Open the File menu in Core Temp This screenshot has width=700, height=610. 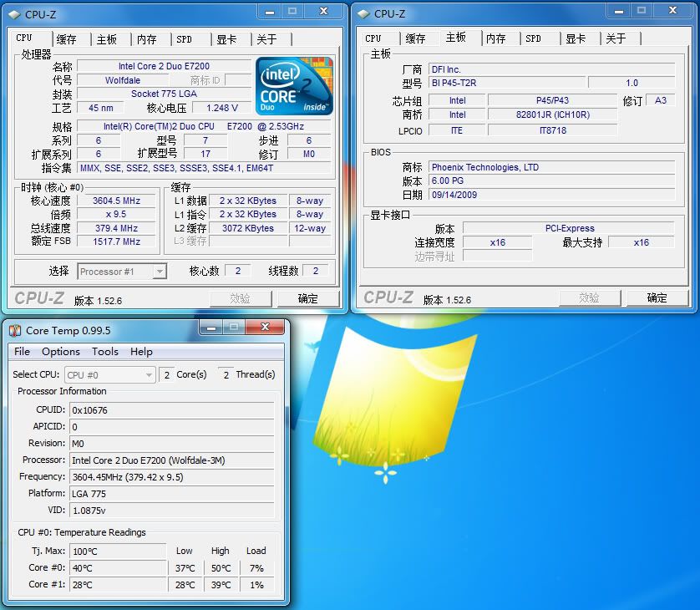pyautogui.click(x=23, y=352)
